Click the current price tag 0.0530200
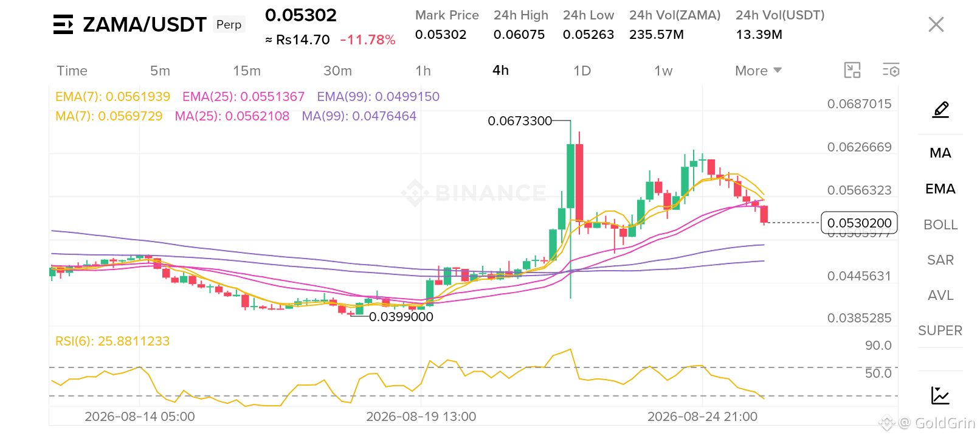This screenshot has width=980, height=438. [859, 223]
